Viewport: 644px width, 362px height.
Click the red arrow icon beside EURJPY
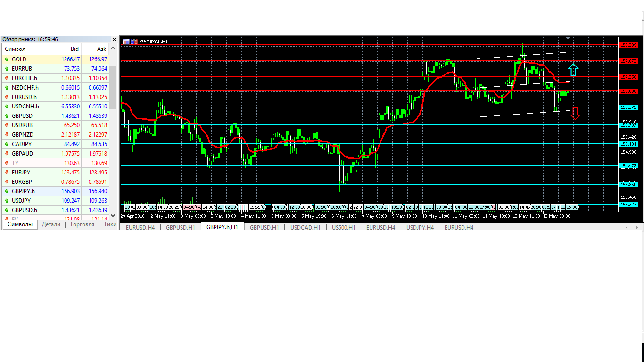(7, 173)
